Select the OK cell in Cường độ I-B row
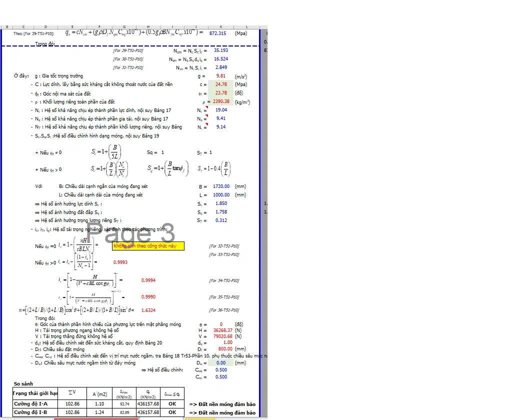Screen dimensions: 518x420 click(172, 412)
